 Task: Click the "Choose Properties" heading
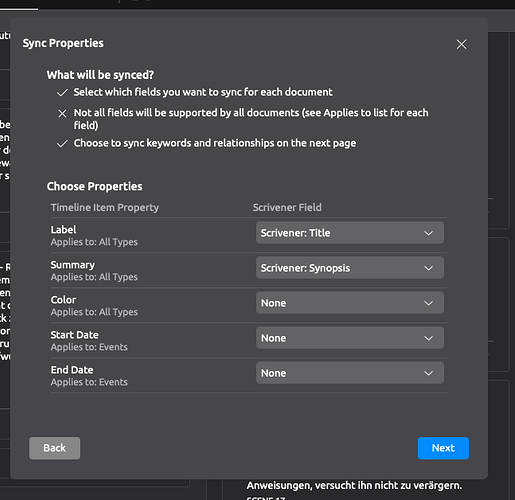(x=94, y=186)
